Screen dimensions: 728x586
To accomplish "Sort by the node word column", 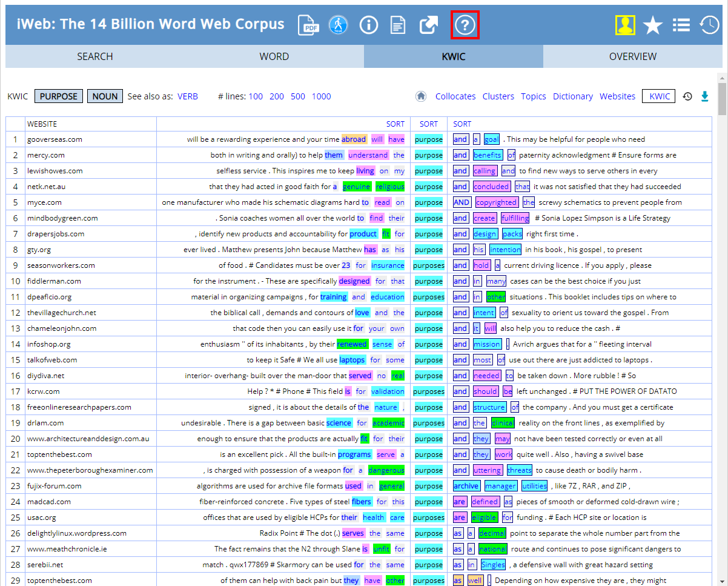I will click(x=429, y=124).
